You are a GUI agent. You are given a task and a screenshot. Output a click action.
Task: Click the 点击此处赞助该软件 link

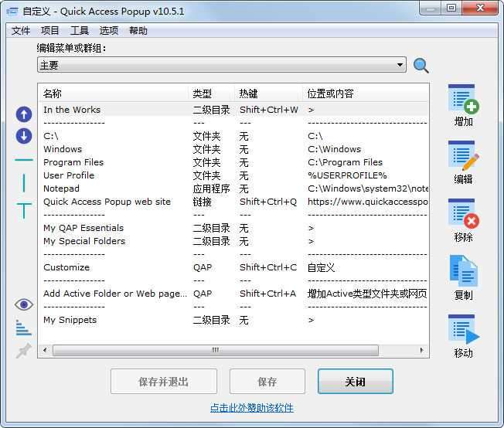[252, 407]
